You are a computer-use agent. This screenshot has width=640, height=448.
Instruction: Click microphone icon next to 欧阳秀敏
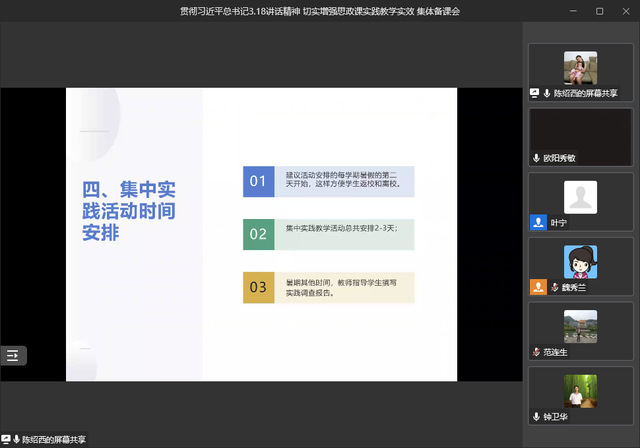[x=536, y=158]
